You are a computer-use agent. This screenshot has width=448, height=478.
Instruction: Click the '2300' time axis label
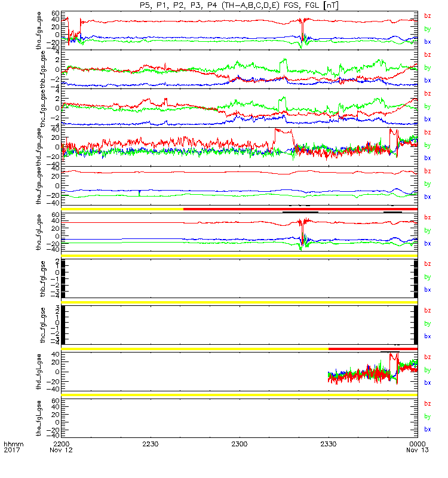240,444
